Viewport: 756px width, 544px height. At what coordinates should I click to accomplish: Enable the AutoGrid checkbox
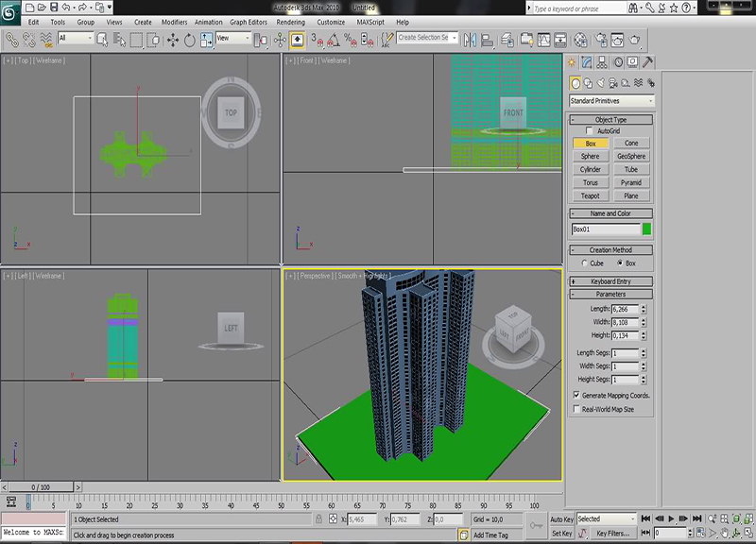click(x=589, y=130)
